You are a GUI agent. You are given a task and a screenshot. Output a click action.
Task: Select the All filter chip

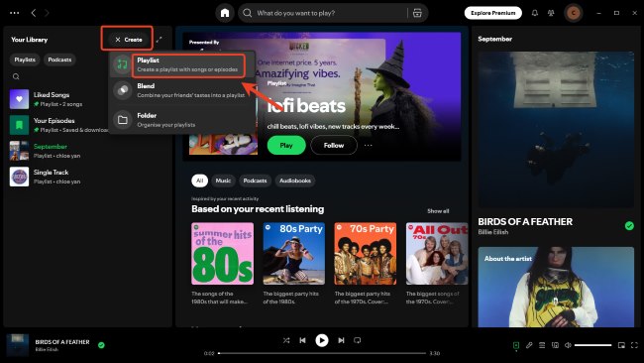pyautogui.click(x=199, y=181)
